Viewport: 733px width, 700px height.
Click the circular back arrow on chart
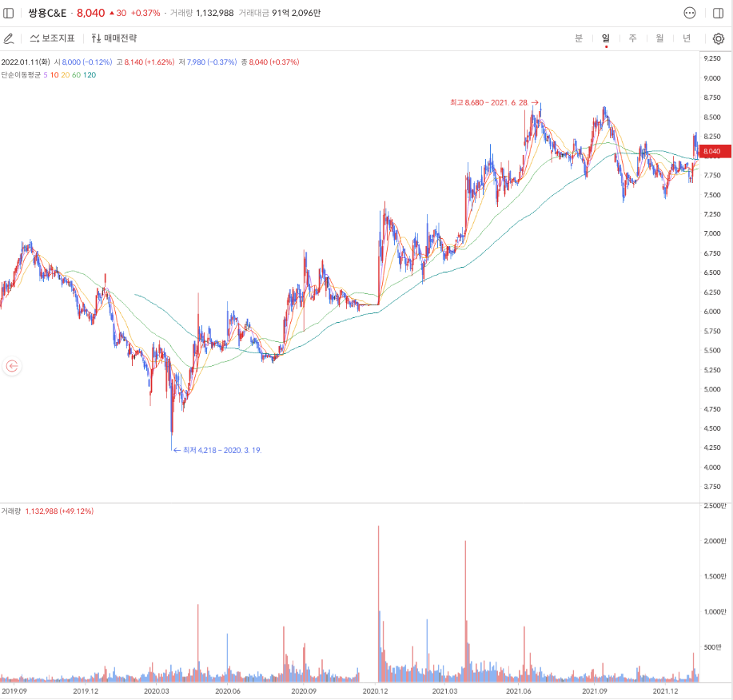click(12, 366)
